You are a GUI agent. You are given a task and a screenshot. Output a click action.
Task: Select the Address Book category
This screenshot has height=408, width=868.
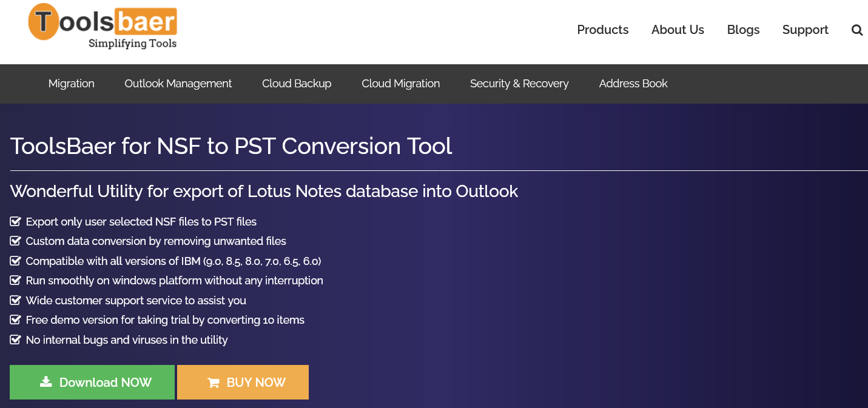tap(633, 84)
